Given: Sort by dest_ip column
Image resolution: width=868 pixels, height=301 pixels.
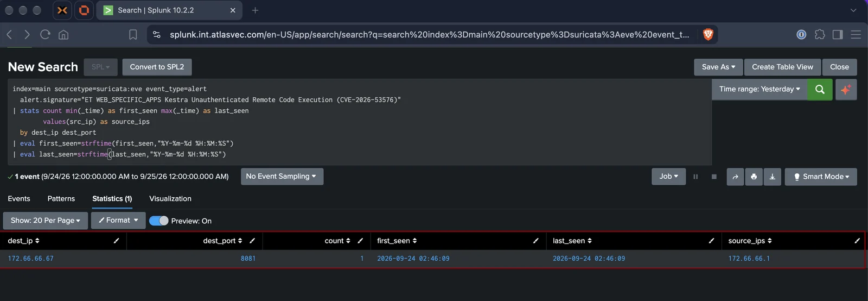Looking at the screenshot, I should [x=24, y=241].
